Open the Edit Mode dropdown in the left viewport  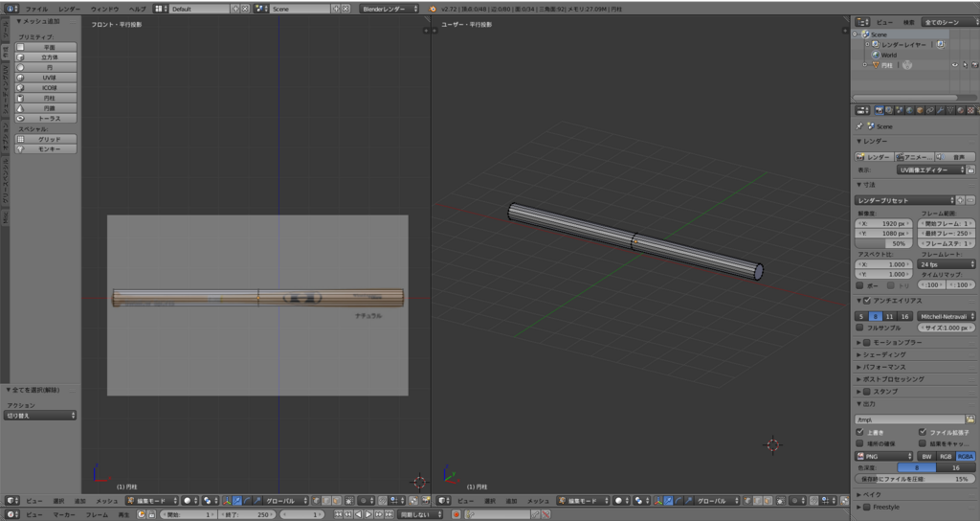coord(152,501)
